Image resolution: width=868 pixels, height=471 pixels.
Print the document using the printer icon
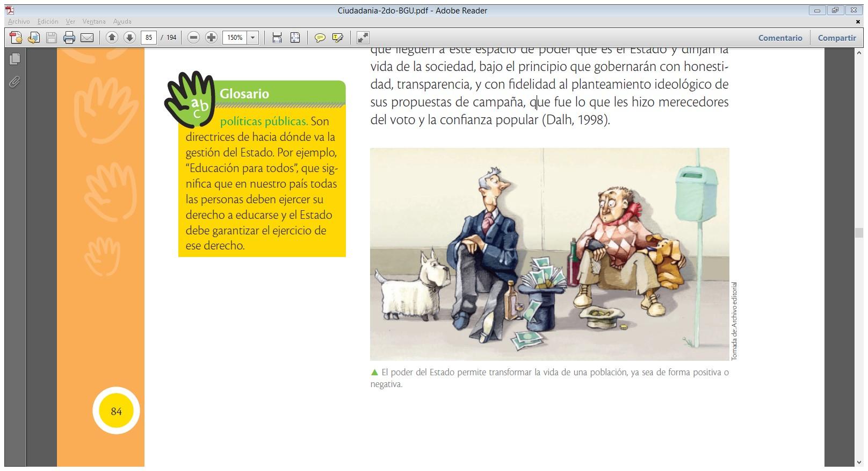pos(69,38)
